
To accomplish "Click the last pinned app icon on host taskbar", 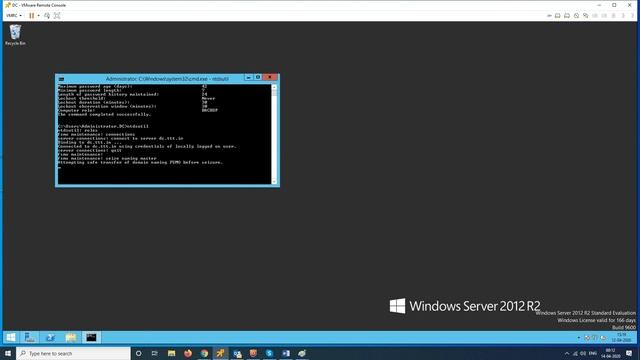I will (x=302, y=353).
